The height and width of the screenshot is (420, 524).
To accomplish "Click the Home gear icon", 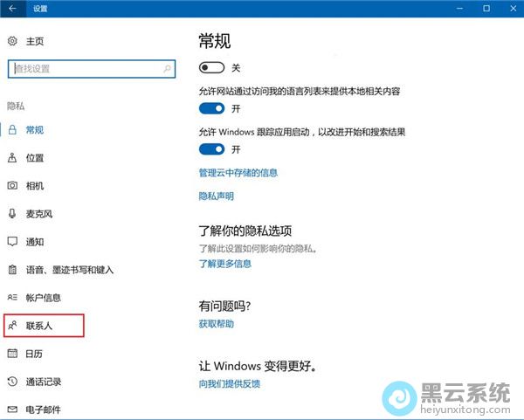I will click(x=12, y=41).
